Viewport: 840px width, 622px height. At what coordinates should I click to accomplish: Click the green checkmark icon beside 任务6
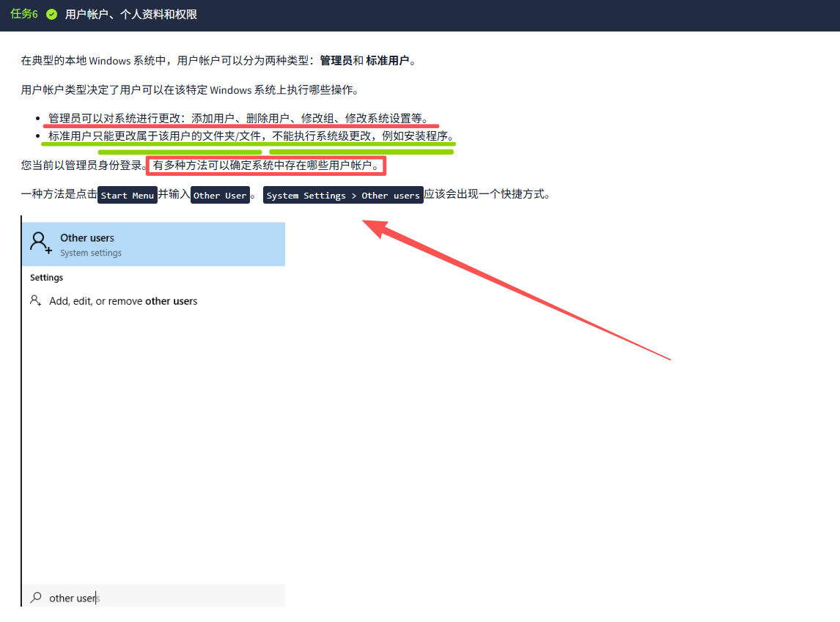coord(51,15)
